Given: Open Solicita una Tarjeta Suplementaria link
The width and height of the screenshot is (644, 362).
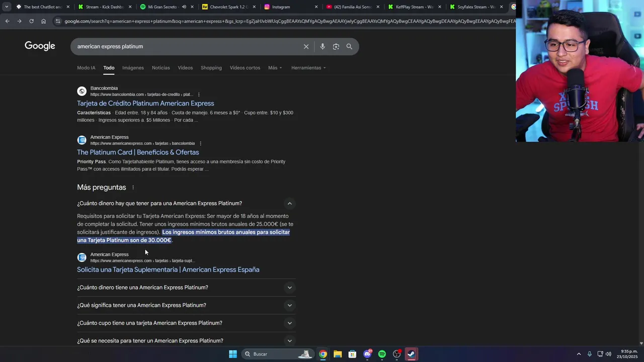Looking at the screenshot, I should tap(168, 269).
